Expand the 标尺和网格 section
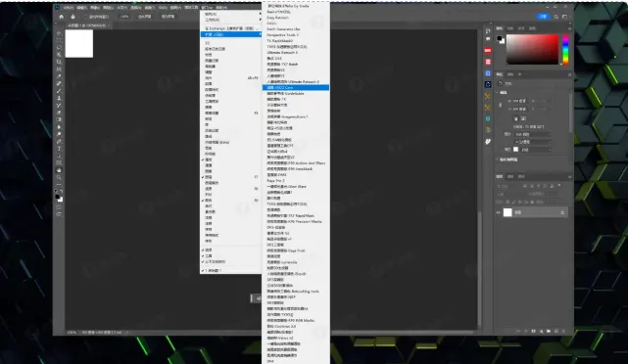The height and width of the screenshot is (364, 628). (x=498, y=159)
